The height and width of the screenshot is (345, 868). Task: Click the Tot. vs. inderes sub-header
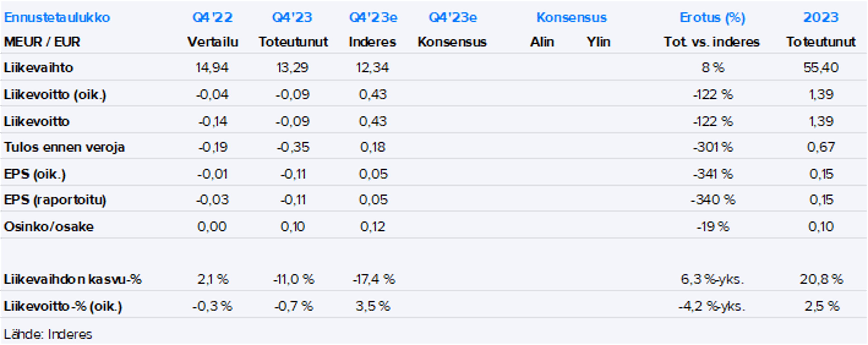[712, 42]
